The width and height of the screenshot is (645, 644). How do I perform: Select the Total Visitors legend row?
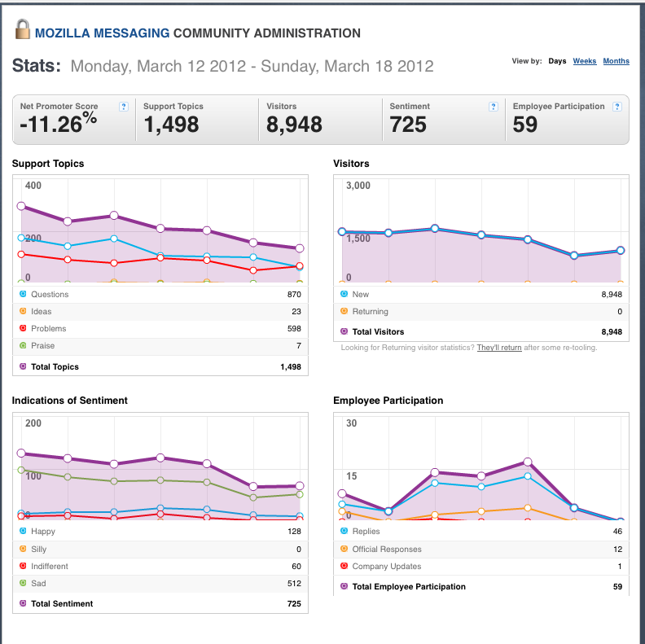(480, 331)
